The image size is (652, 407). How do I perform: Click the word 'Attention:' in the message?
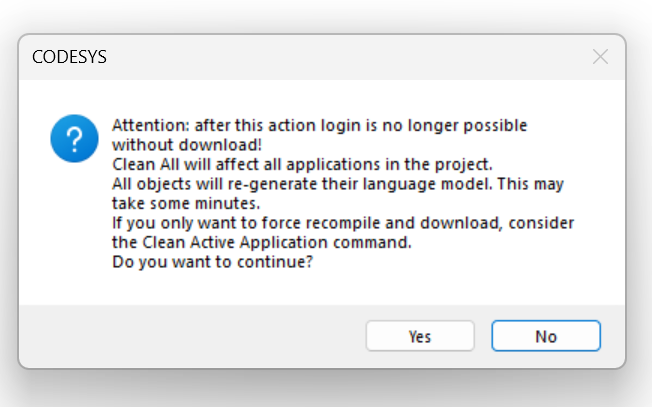click(x=151, y=126)
